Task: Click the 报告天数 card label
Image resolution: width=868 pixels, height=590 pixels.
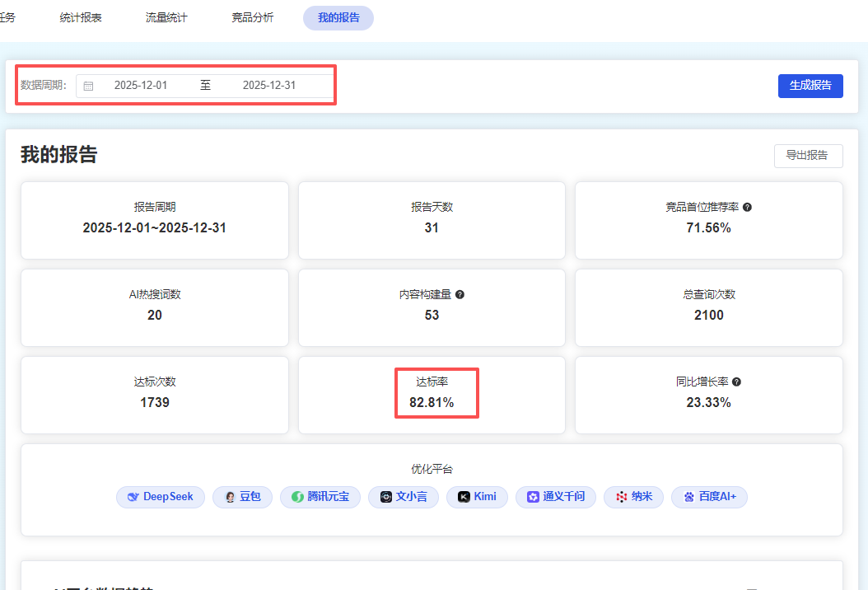Action: pyautogui.click(x=432, y=207)
